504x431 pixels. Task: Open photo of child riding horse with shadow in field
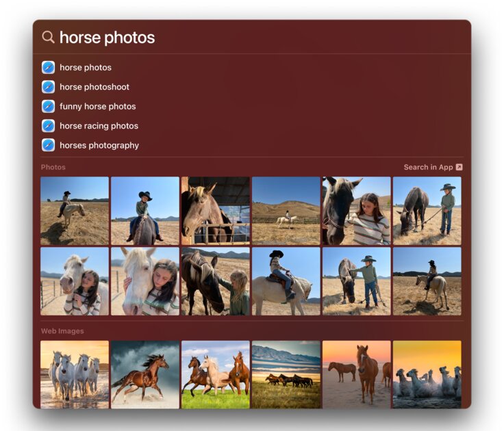tap(75, 211)
